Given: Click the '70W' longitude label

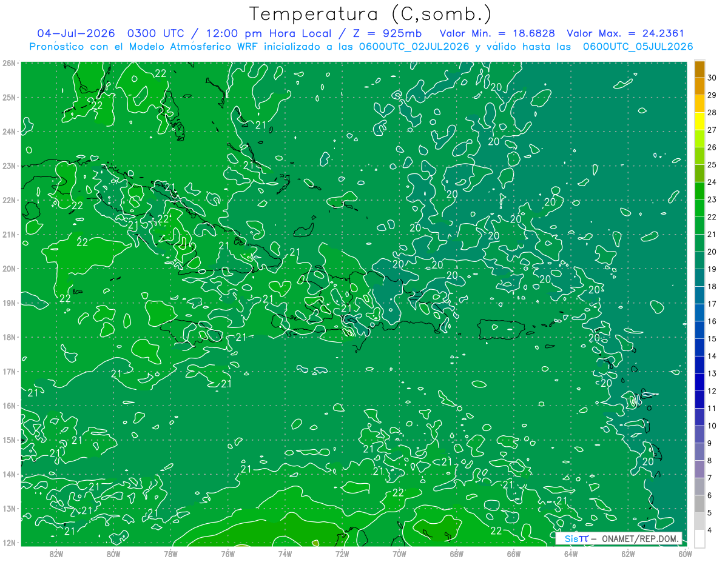Looking at the screenshot, I should [399, 553].
